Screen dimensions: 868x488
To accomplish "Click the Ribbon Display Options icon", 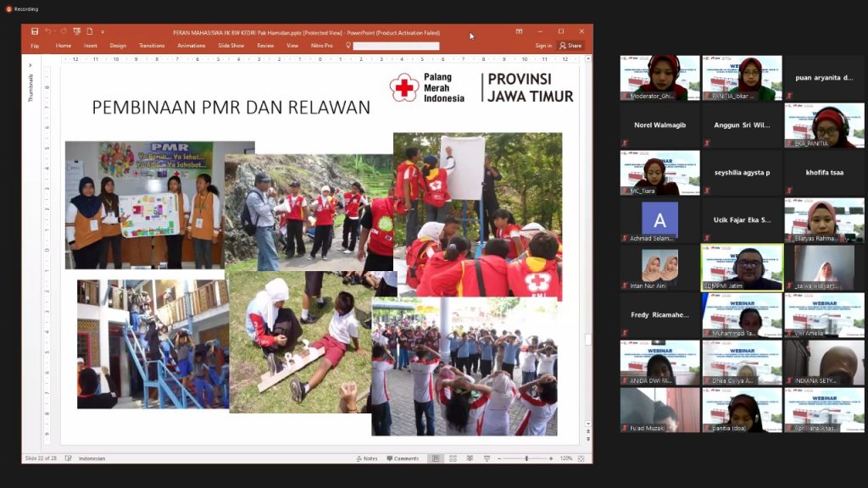I will coord(520,31).
